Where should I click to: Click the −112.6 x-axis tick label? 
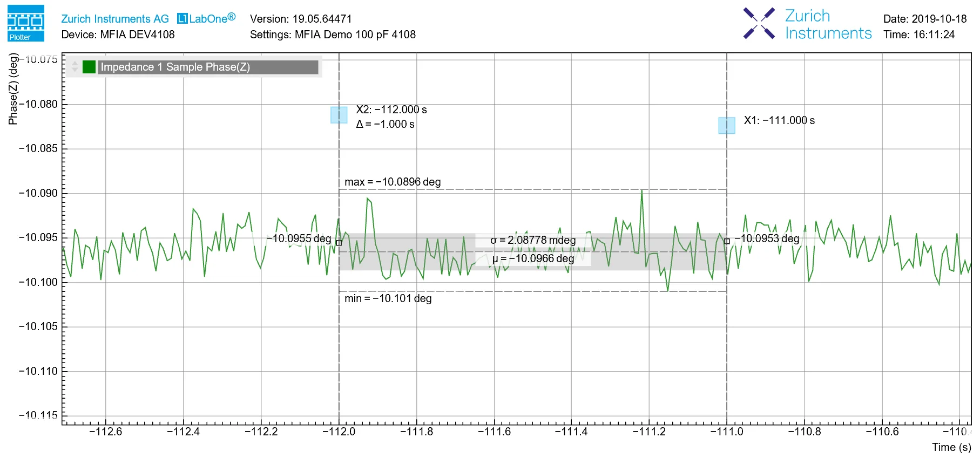click(106, 432)
